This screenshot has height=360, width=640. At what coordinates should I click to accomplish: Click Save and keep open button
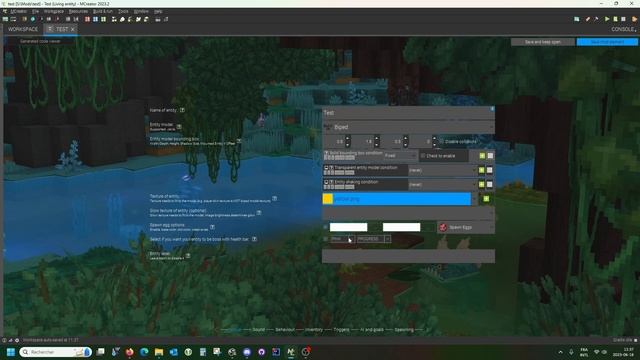click(x=542, y=42)
